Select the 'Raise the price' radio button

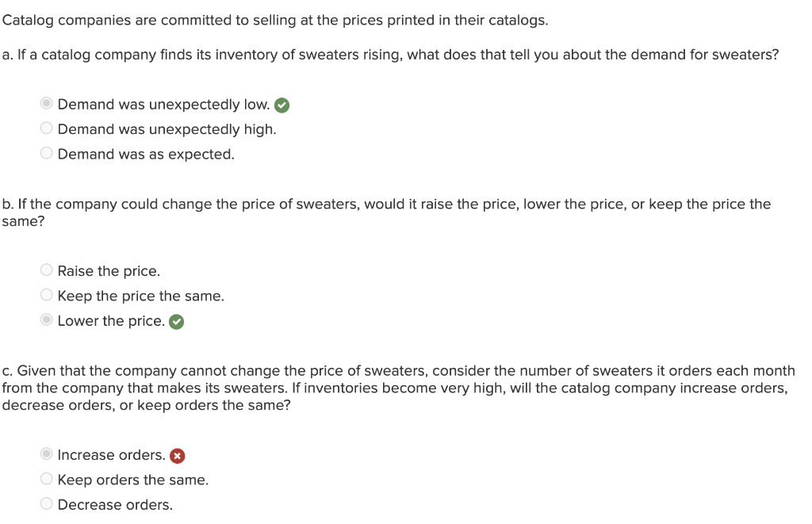(47, 270)
